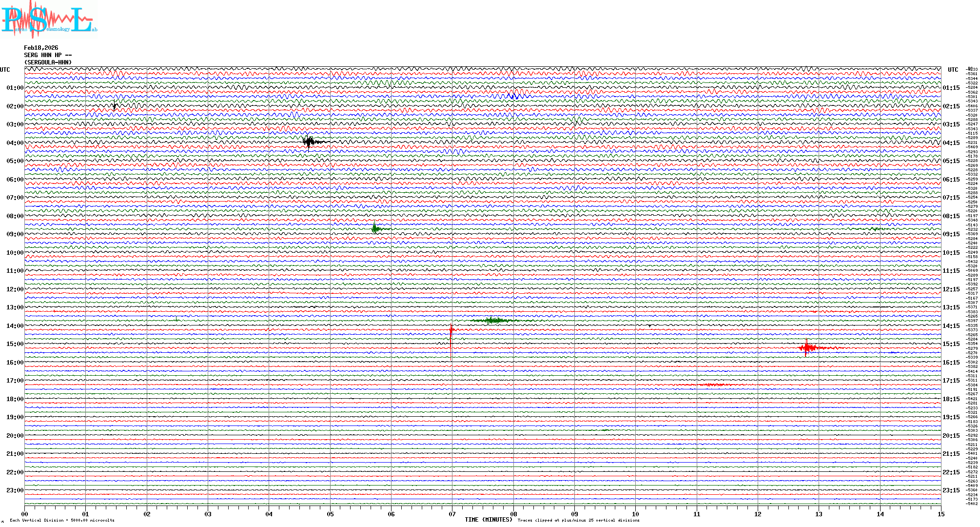Click the TIME (MINUTES) axis title
This screenshot has width=980, height=527.
click(x=488, y=520)
